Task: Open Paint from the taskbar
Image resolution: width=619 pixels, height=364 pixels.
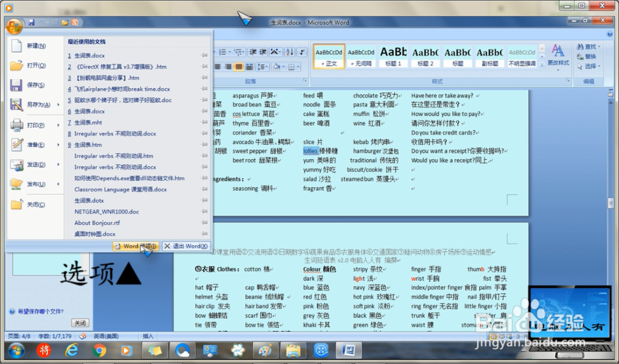Action: (x=266, y=350)
